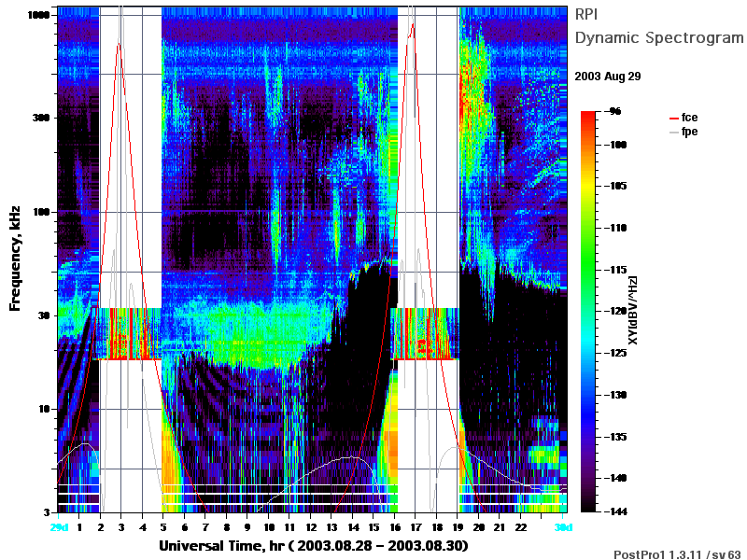The height and width of the screenshot is (560, 747).
Task: Click the PostPro1 version text at bottom right
Action: click(677, 554)
